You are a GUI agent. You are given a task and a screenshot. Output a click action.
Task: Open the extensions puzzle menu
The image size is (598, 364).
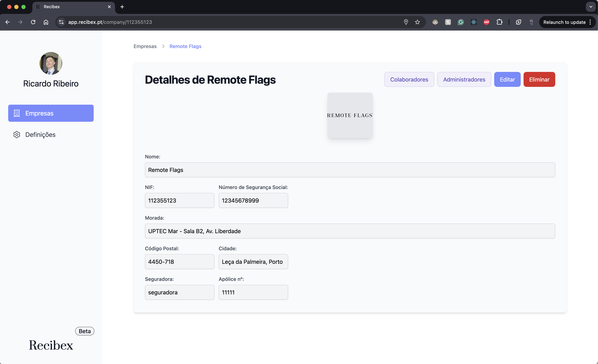[x=500, y=22]
